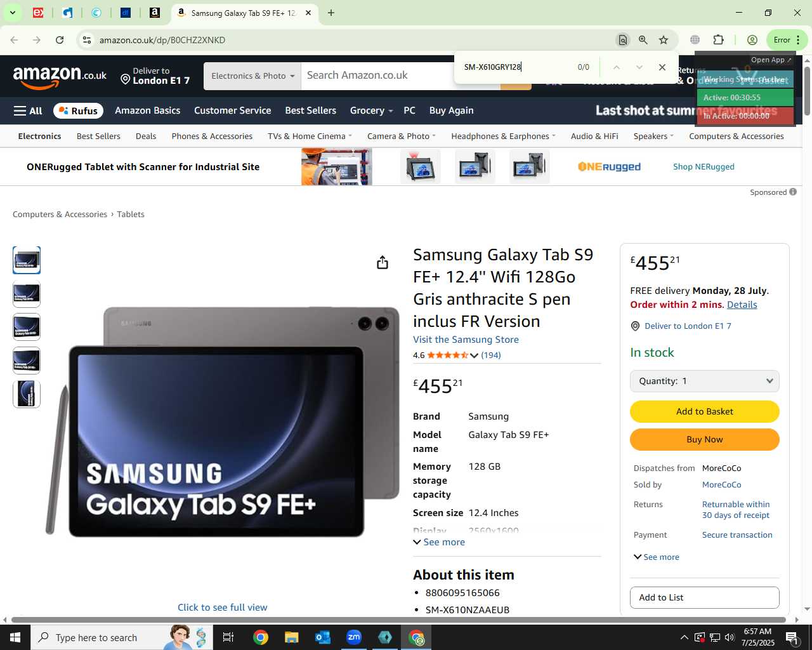Open Task View on the taskbar
Screen dimensions: 812x650
pos(228,637)
